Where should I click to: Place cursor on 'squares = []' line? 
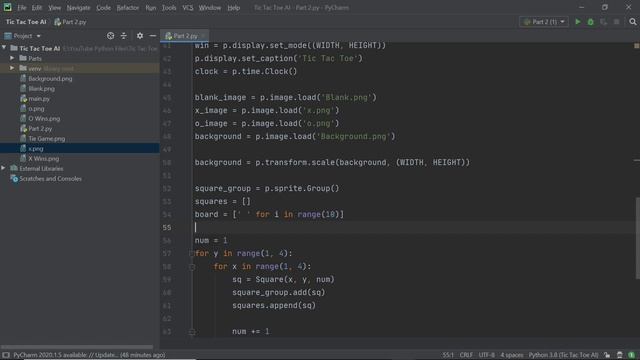tap(222, 201)
